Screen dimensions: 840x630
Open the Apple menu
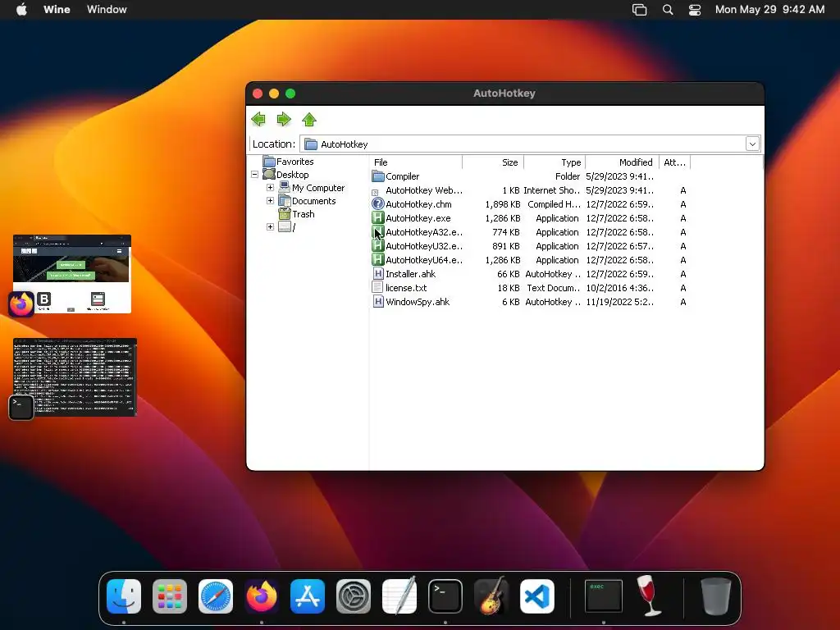(x=21, y=10)
